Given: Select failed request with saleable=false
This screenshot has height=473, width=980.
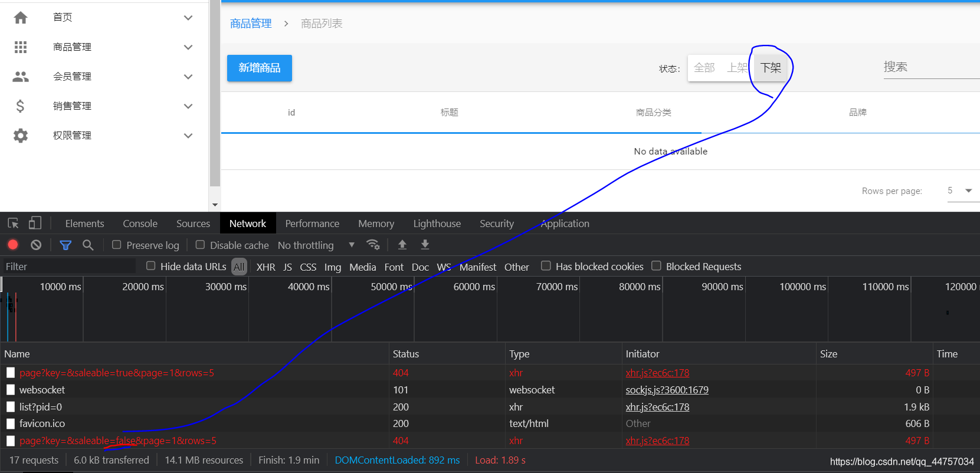Looking at the screenshot, I should pos(490,441).
